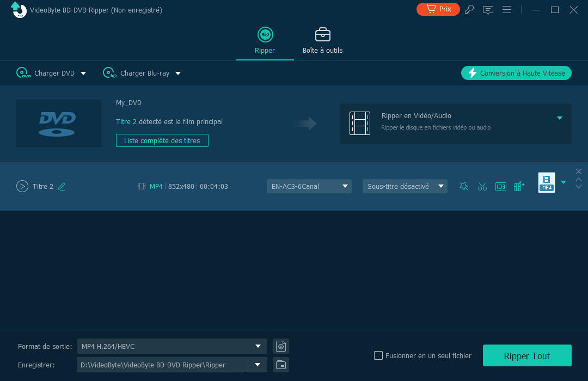Click the Charger Blu-ray button
Image resolution: width=588 pixels, height=381 pixels.
(x=137, y=73)
